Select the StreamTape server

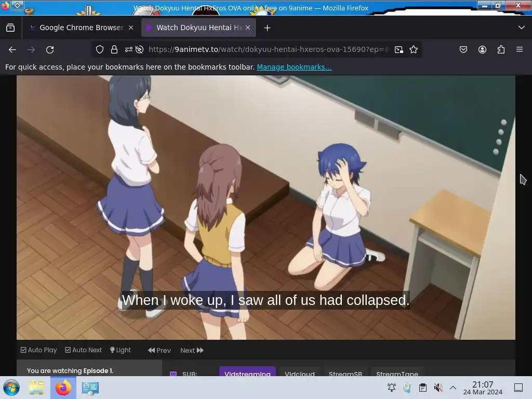click(x=397, y=372)
